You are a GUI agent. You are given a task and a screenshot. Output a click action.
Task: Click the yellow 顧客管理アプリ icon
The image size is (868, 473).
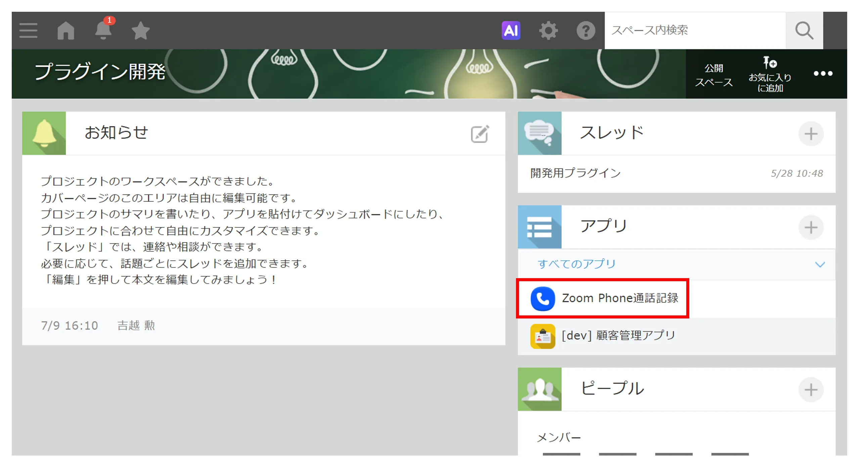[542, 336]
